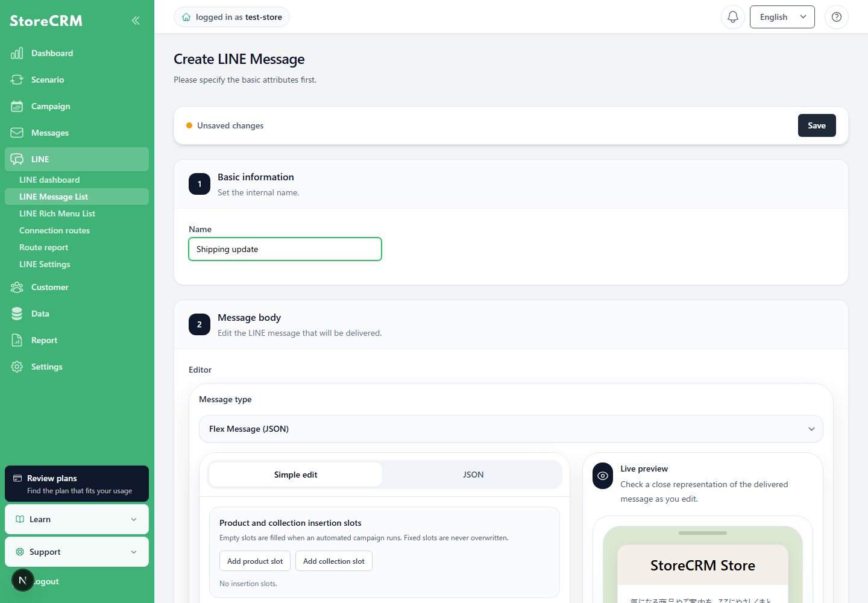Open notifications bell

733,17
